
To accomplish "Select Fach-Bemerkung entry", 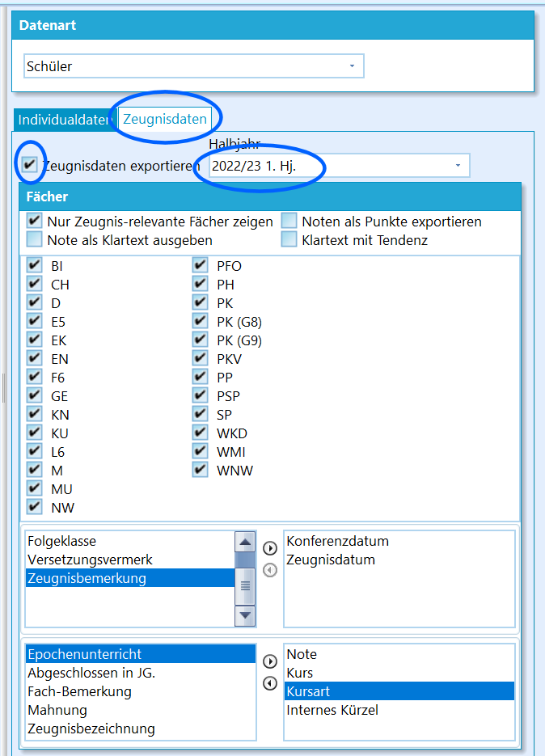I will pos(141,691).
